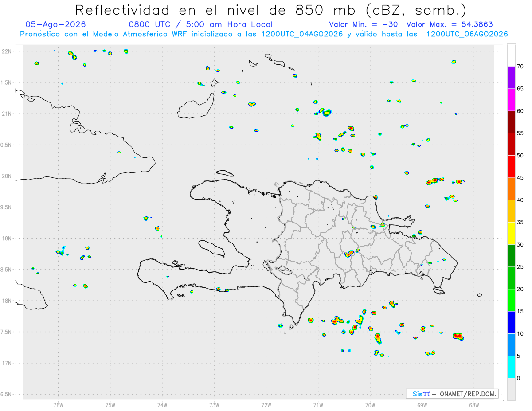This screenshot has width=532, height=411.
Task: Select the '6.5N' latitude label
Action: pyautogui.click(x=7, y=395)
